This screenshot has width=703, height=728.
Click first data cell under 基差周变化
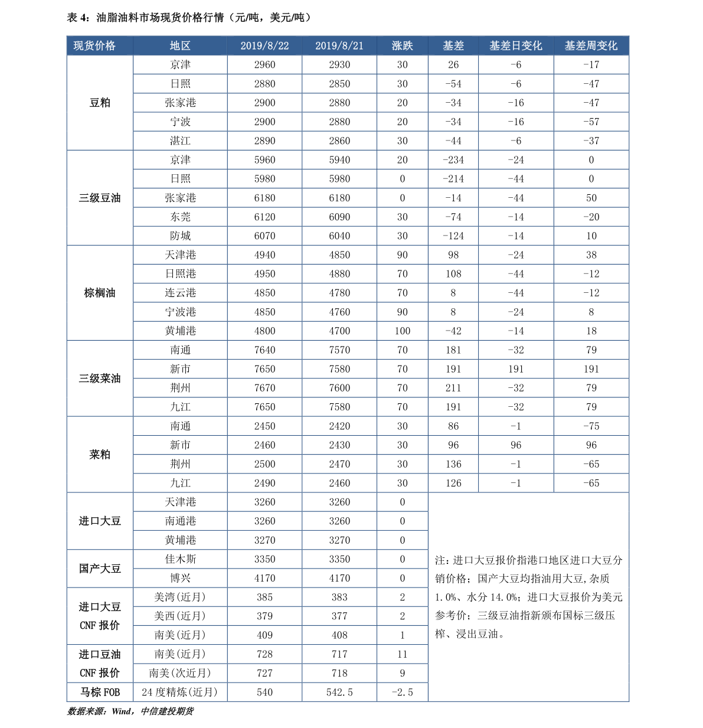pyautogui.click(x=591, y=64)
